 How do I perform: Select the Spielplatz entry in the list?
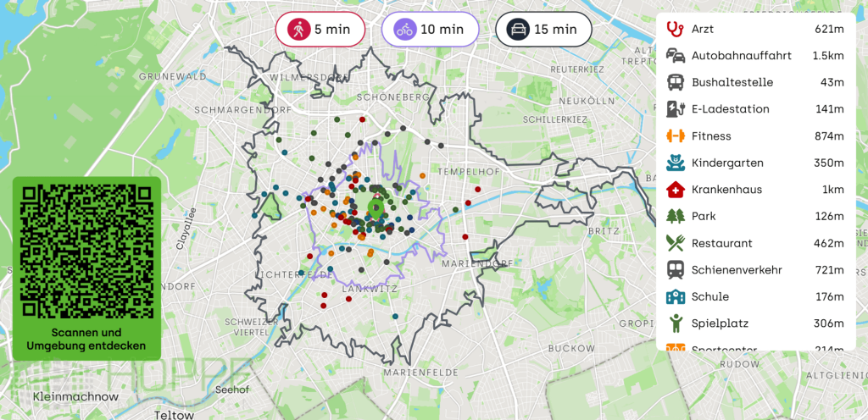[x=755, y=323]
